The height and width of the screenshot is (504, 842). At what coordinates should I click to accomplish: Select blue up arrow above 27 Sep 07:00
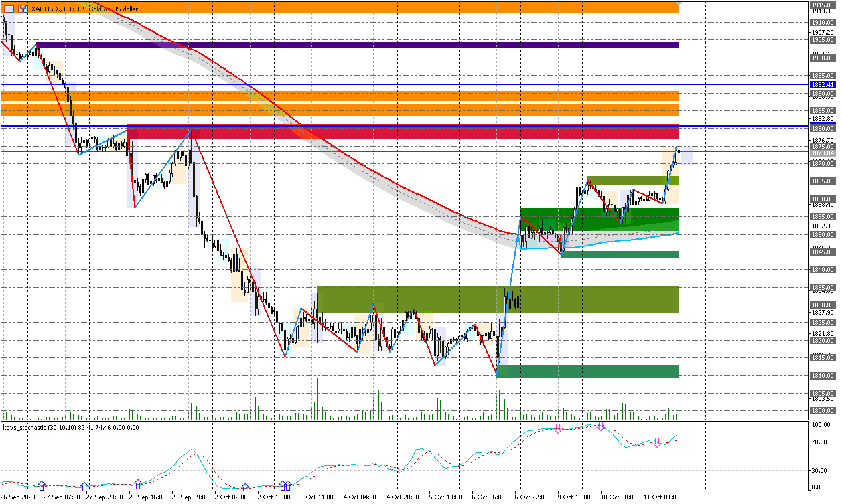point(42,485)
